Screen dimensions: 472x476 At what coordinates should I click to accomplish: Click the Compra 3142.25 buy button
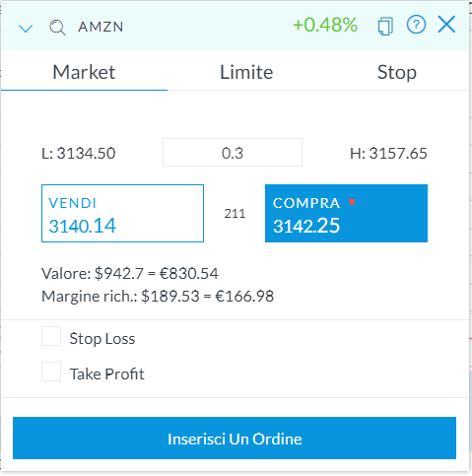coord(346,213)
